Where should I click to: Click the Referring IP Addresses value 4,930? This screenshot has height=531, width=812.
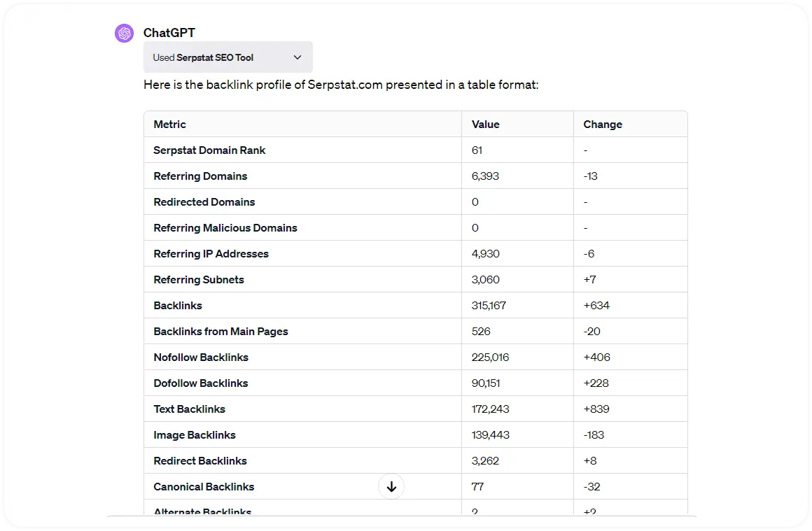pos(486,253)
